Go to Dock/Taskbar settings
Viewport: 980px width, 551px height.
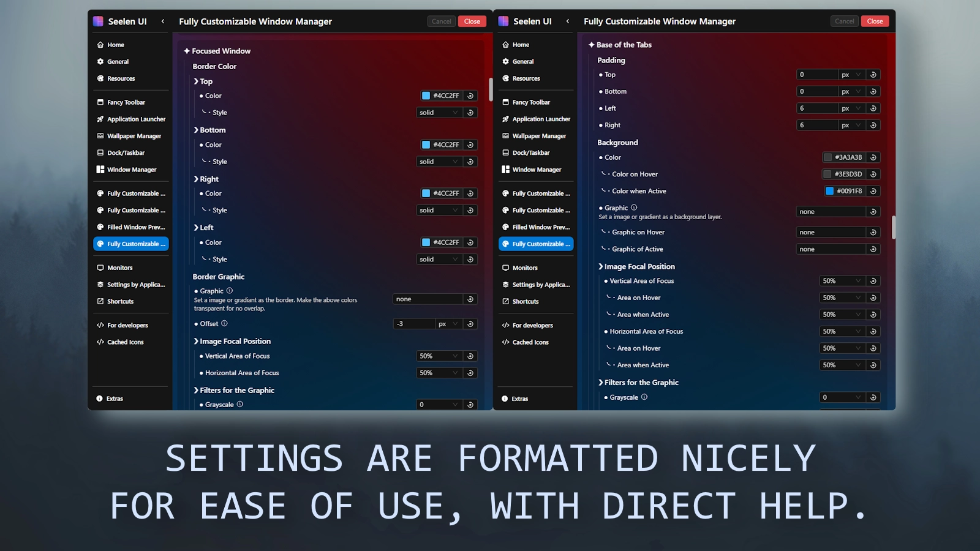(x=126, y=152)
